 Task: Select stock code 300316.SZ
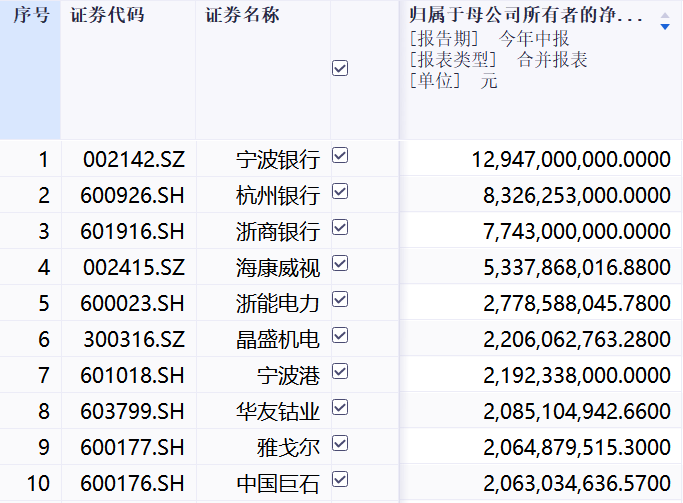(134, 340)
